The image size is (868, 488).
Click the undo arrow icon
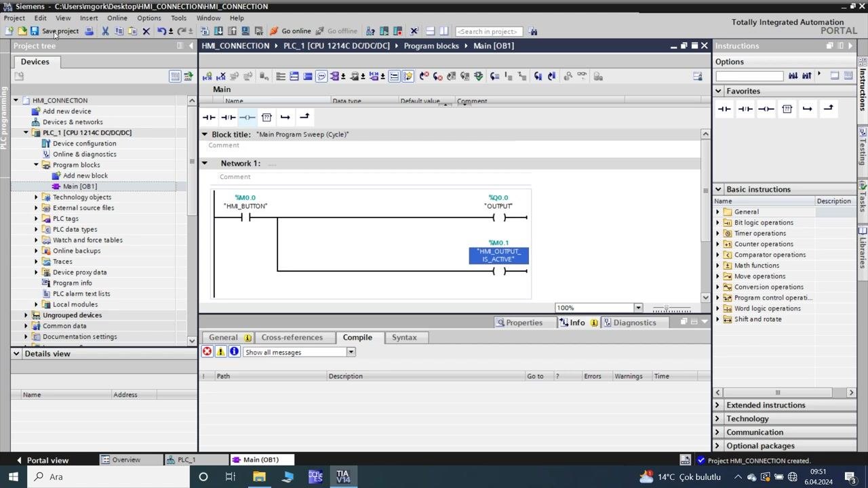[161, 31]
